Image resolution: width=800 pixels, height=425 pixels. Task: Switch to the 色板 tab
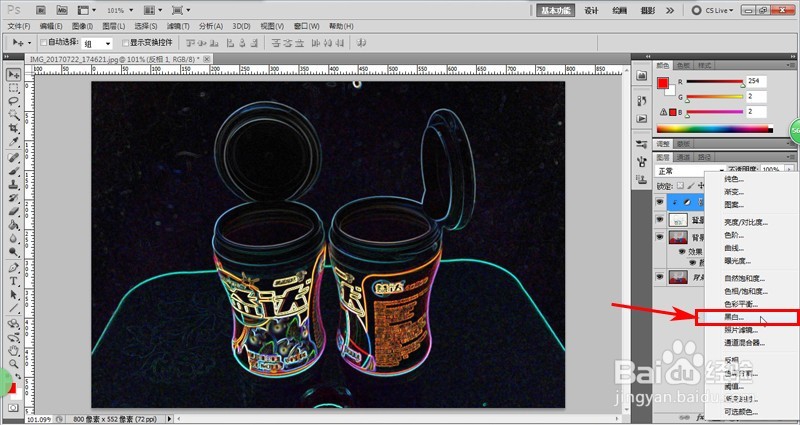[683, 65]
